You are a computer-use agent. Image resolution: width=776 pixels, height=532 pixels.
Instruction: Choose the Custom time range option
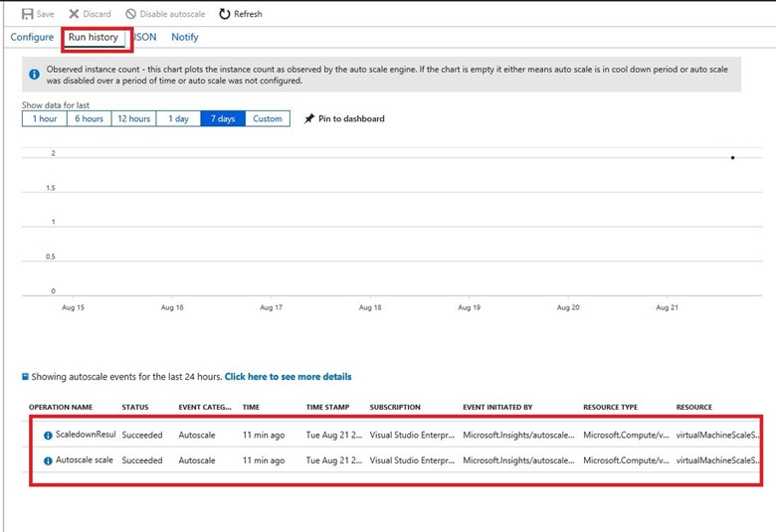[267, 118]
